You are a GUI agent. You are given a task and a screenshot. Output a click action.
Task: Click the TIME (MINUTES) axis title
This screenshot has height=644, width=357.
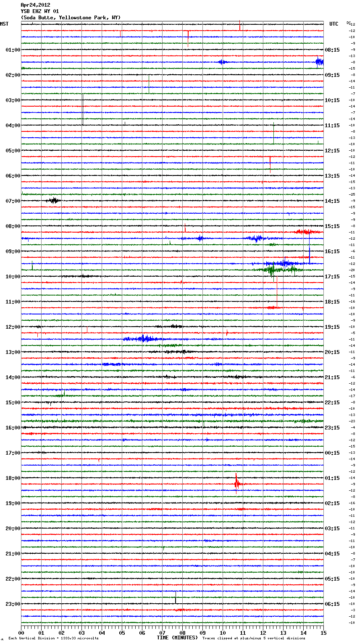(177, 638)
